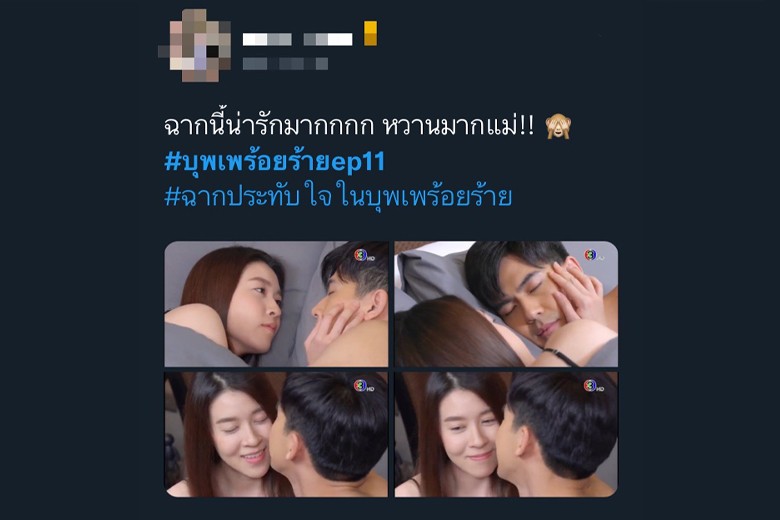Click the see-no-evil monkey emoji
The image size is (780, 520).
558,126
